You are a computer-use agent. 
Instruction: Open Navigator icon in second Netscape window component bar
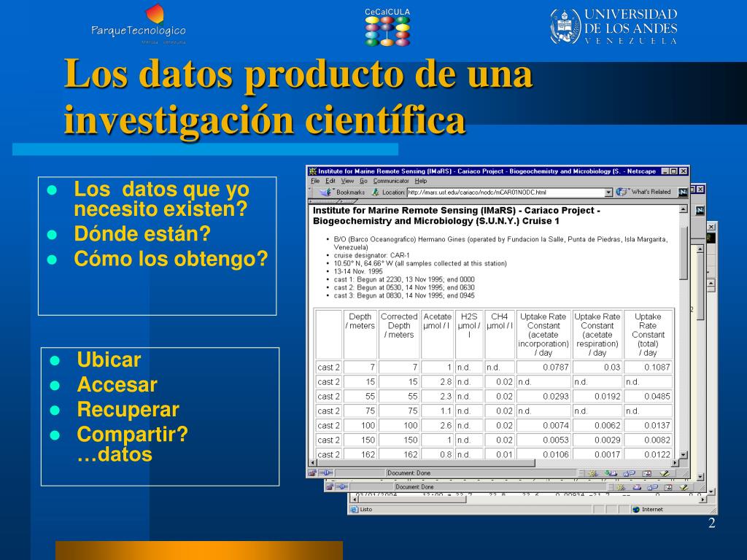621,487
